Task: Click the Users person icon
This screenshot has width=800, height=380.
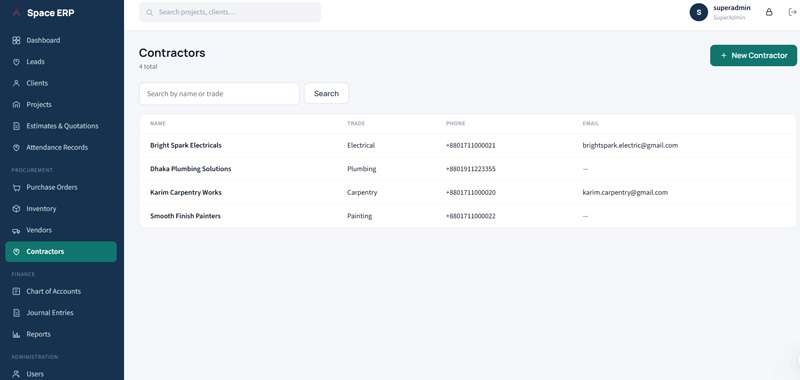Action: tap(16, 374)
